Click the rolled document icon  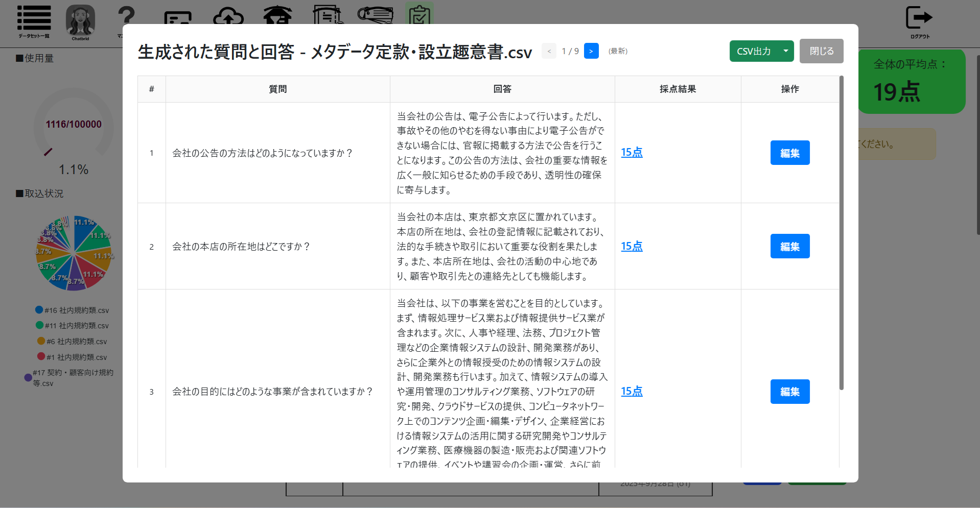tap(376, 15)
